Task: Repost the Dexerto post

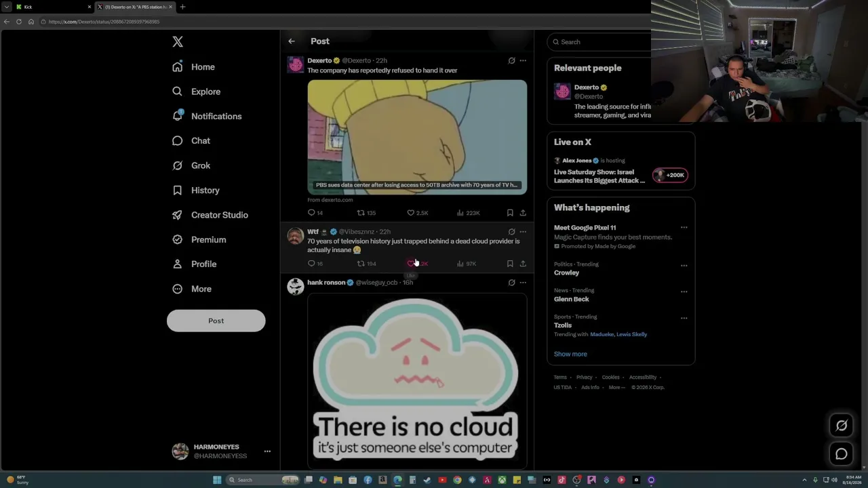Action: 366,213
